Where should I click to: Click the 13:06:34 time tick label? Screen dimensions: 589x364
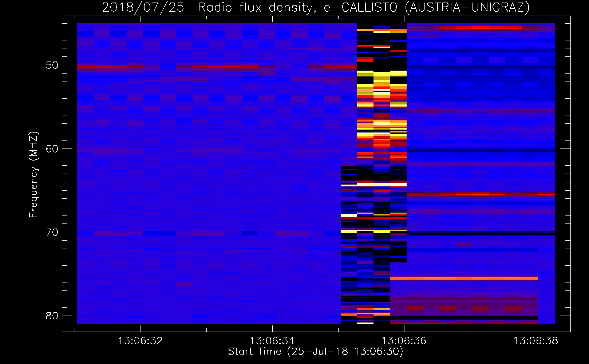coord(272,341)
